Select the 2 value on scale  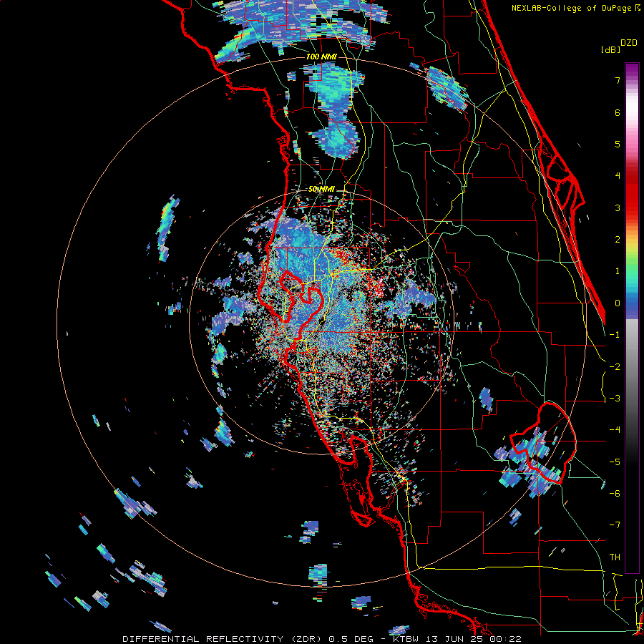618,240
